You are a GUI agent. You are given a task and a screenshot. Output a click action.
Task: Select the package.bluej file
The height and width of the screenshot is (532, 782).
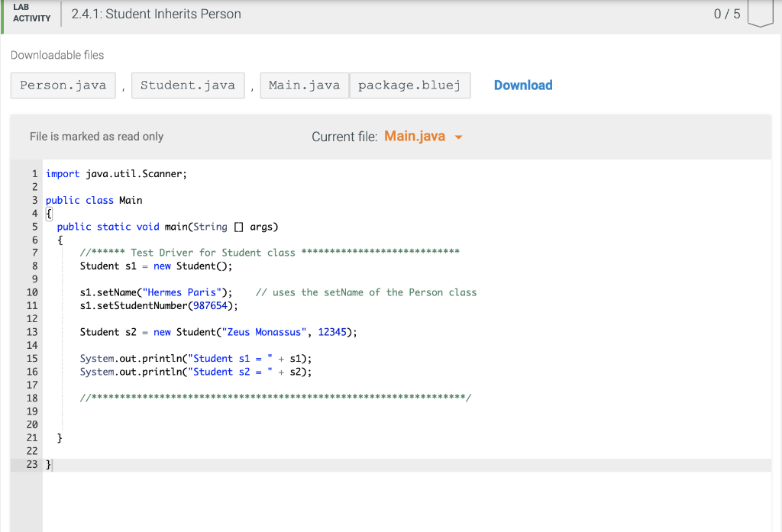[409, 85]
